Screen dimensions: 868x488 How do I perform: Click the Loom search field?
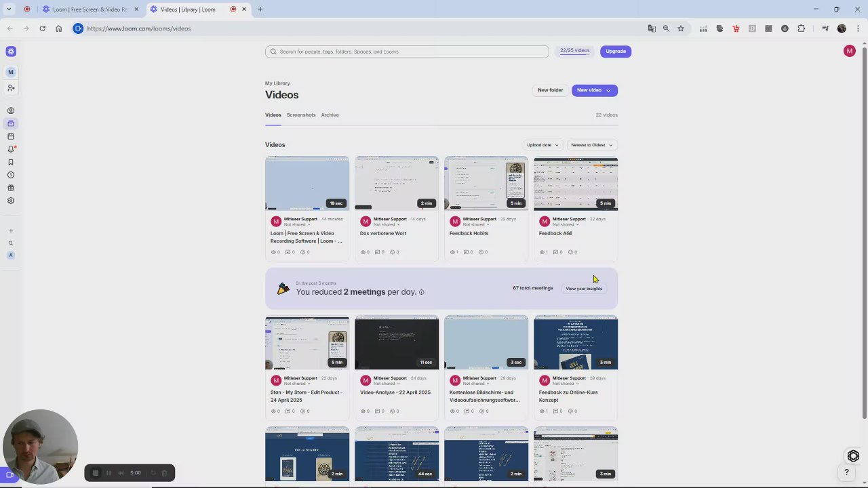pos(407,52)
